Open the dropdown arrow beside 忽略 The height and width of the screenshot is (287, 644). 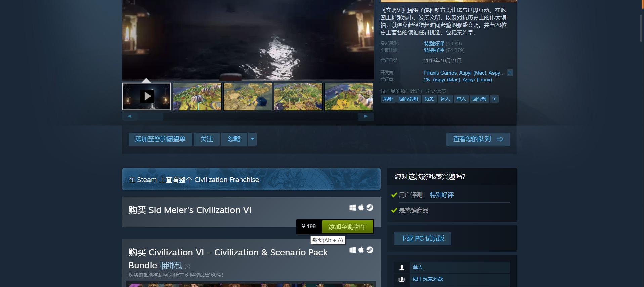tap(252, 139)
